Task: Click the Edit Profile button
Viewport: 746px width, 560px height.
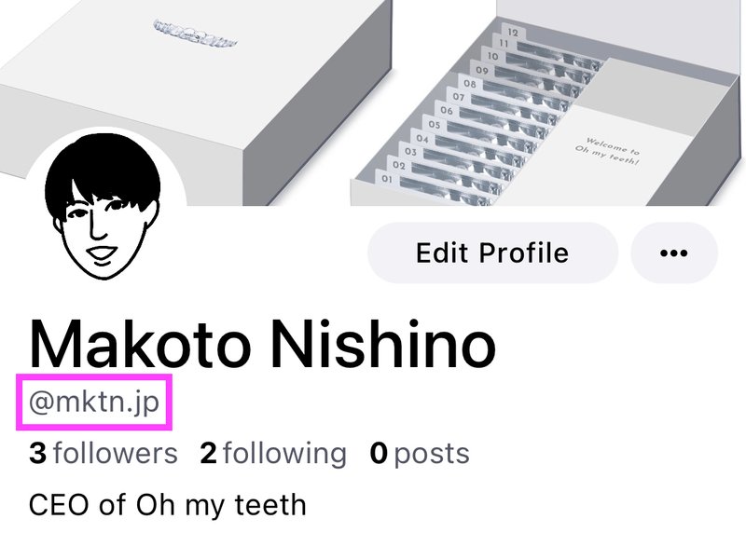Action: click(493, 253)
